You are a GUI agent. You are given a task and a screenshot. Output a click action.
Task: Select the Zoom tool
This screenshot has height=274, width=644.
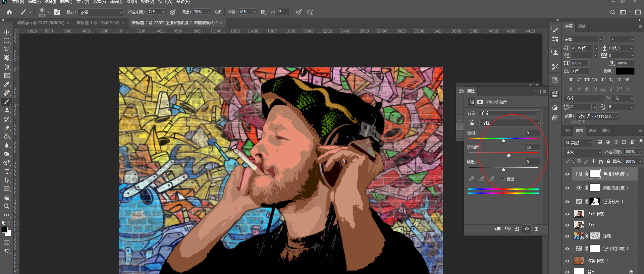7,206
